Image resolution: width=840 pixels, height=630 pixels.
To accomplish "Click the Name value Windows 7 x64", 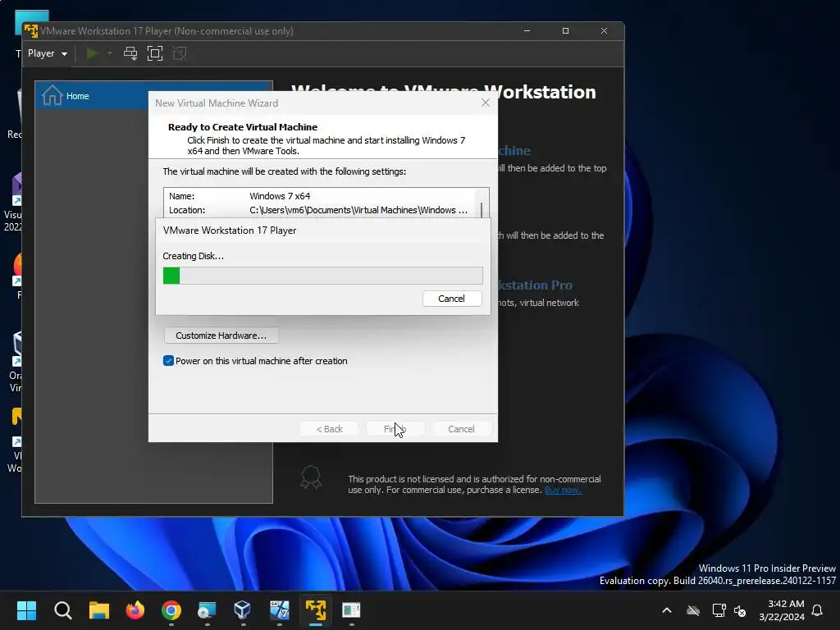I will coord(280,196).
